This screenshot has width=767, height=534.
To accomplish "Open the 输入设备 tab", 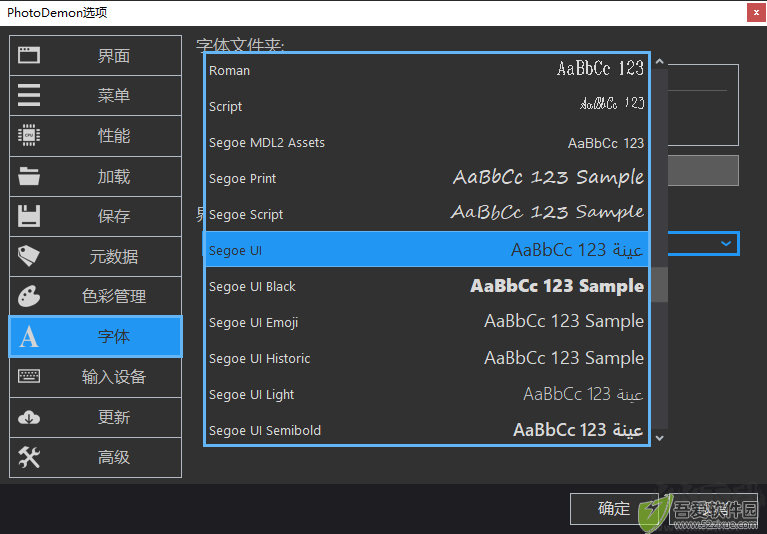I will [x=95, y=377].
